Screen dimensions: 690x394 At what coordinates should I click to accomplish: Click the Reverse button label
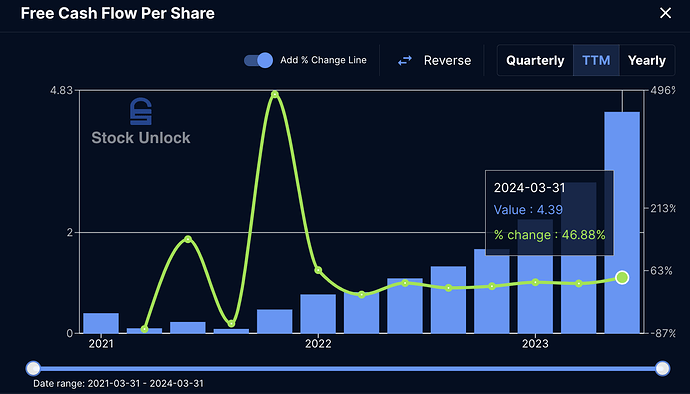[x=447, y=61]
